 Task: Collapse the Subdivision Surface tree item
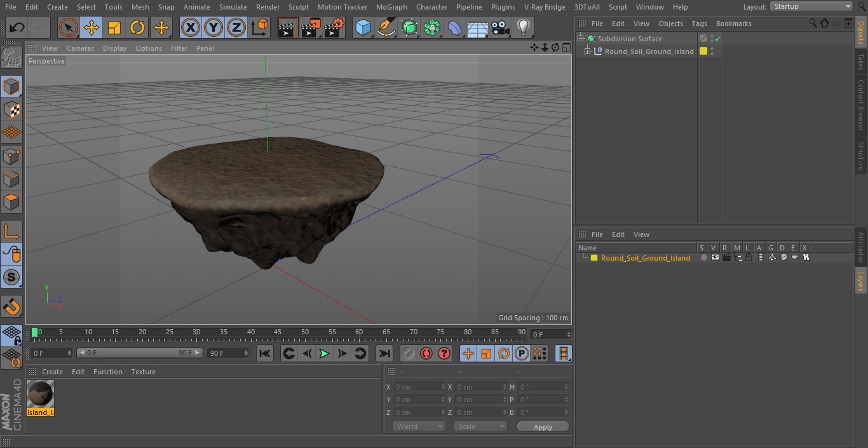click(x=580, y=39)
